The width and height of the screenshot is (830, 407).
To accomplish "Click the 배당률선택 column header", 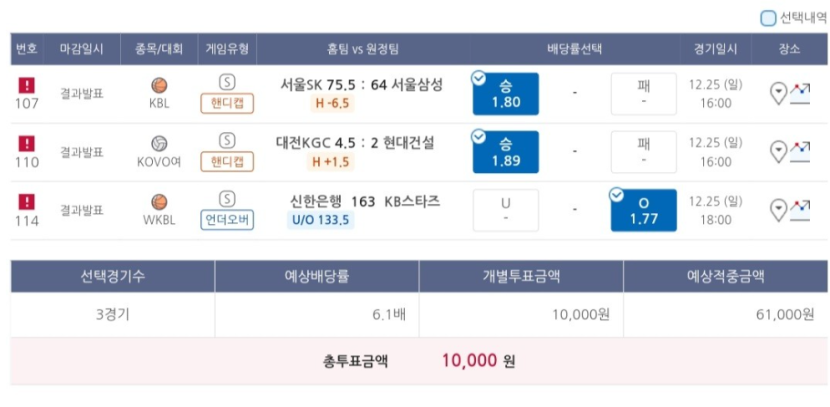I will [574, 49].
